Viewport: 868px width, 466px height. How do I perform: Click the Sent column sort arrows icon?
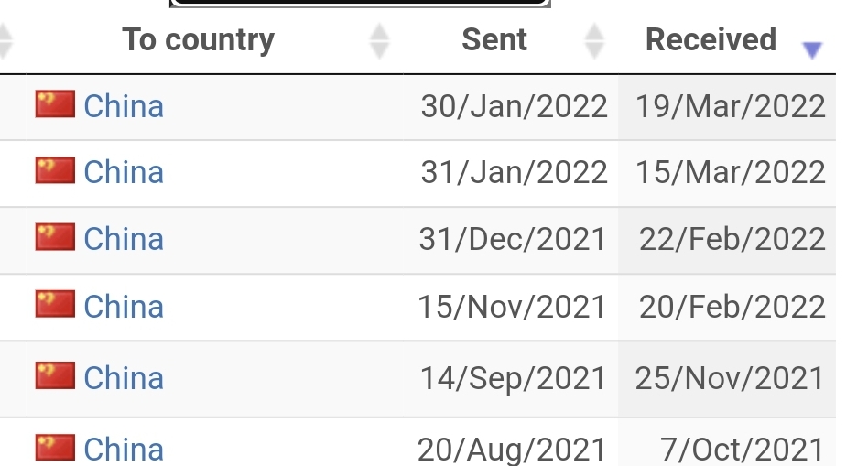(594, 41)
